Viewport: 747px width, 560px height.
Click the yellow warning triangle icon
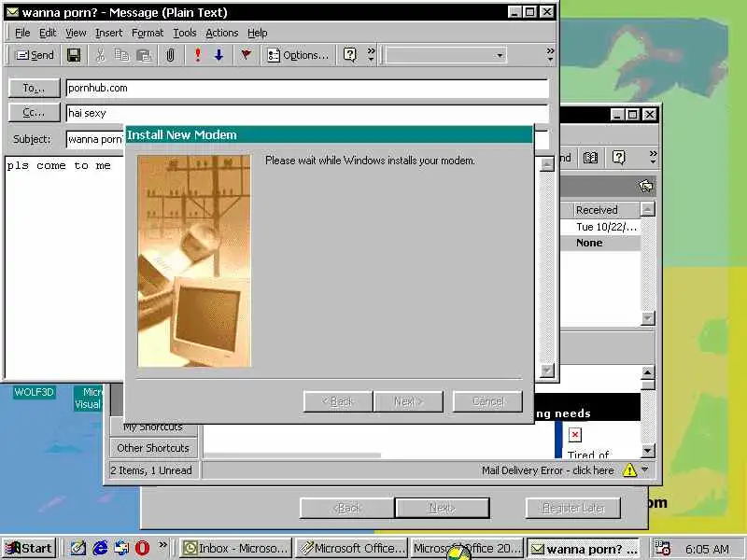point(629,470)
